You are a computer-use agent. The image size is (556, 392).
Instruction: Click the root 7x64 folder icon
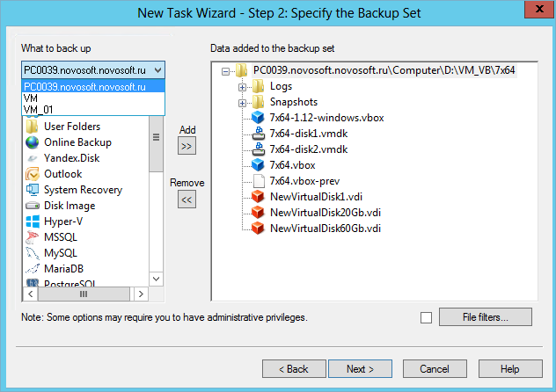(241, 70)
